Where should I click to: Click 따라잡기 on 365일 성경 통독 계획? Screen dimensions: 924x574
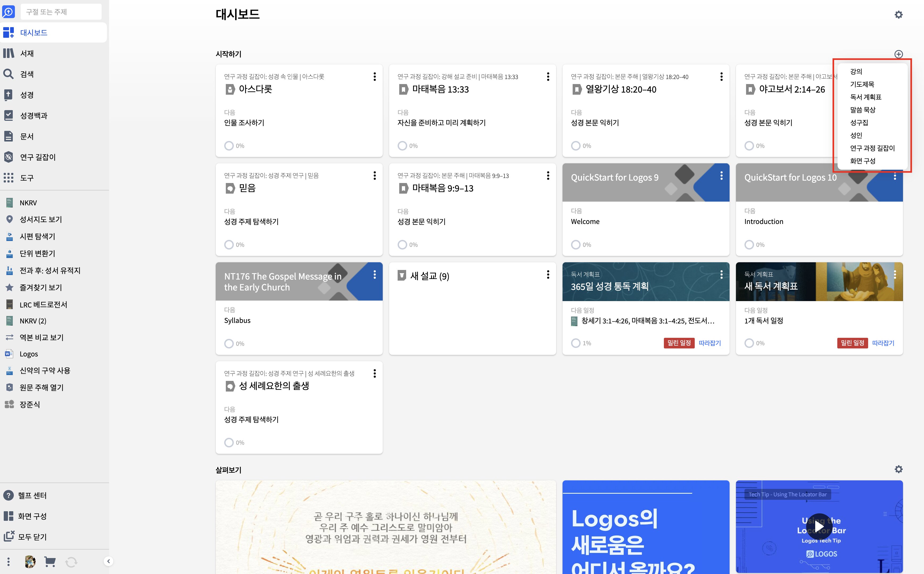coord(710,343)
